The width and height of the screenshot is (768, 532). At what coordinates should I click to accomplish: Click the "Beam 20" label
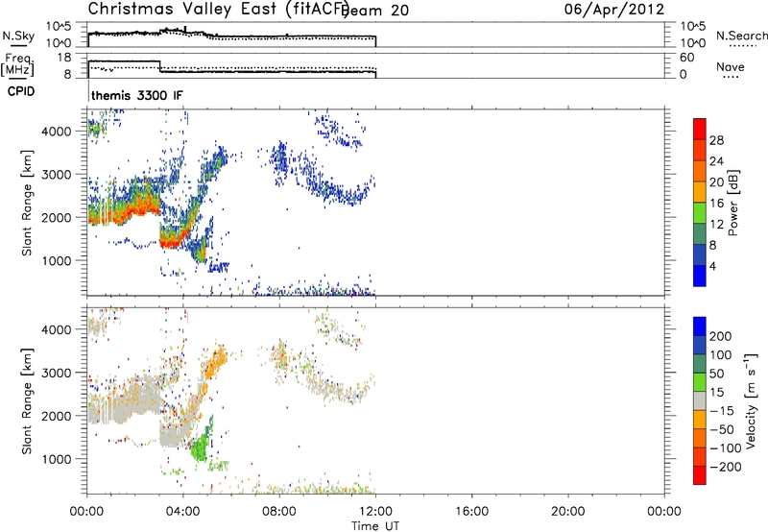click(x=376, y=10)
